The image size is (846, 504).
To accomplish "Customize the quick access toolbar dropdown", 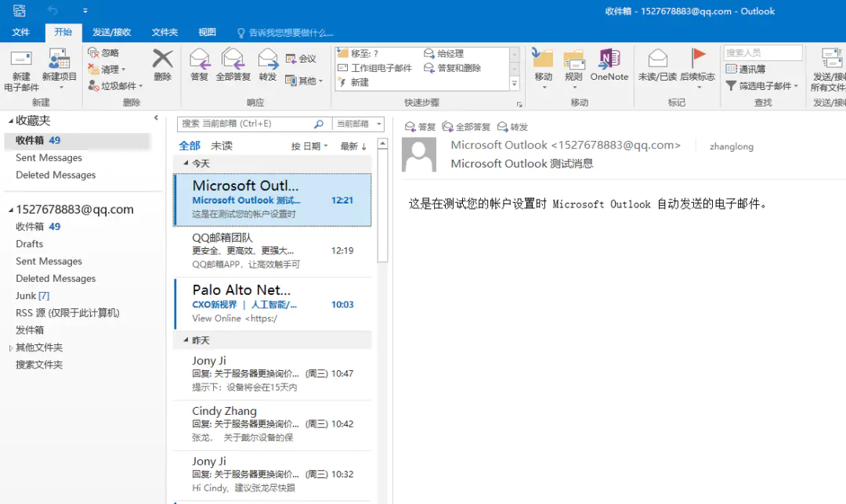I will click(85, 10).
